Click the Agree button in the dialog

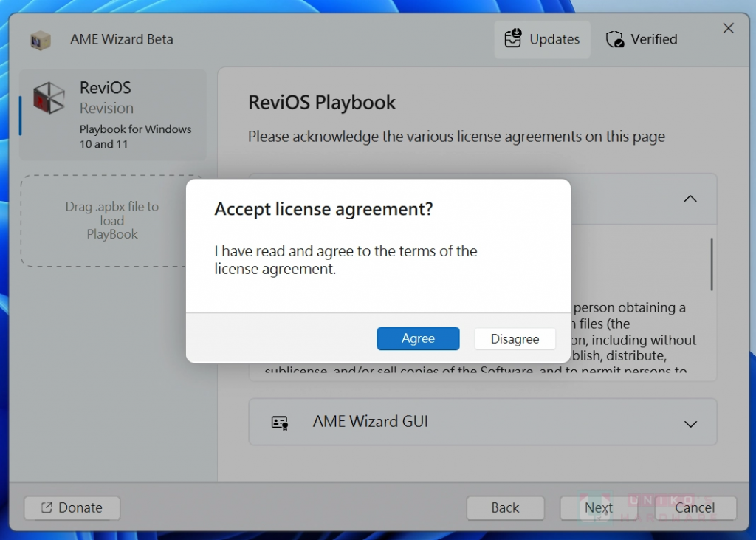pyautogui.click(x=418, y=338)
